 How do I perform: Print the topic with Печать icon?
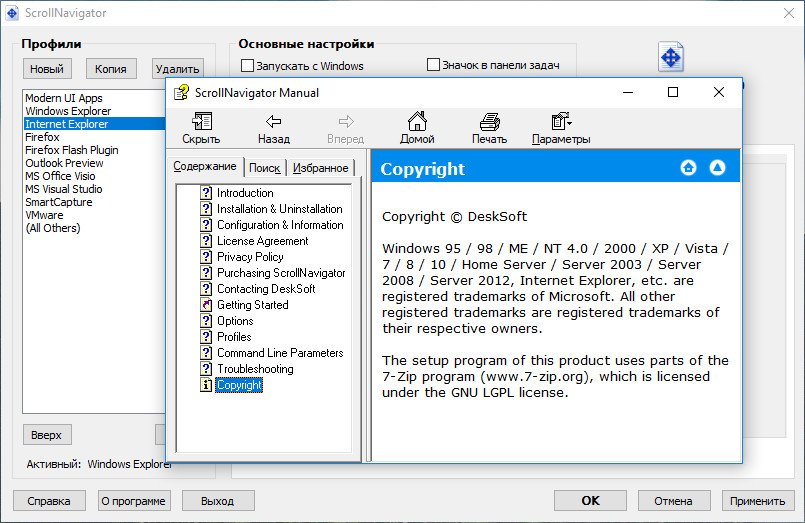point(490,122)
